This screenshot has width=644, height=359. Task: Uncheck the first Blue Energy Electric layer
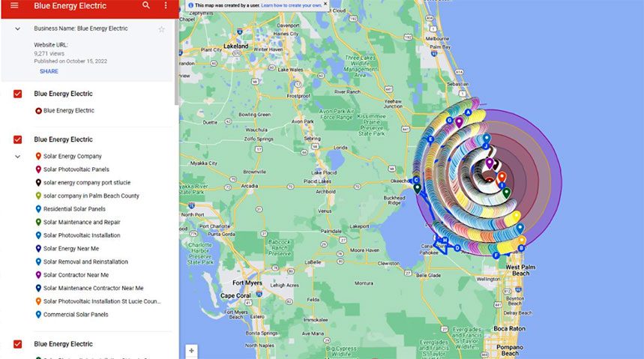(x=18, y=94)
